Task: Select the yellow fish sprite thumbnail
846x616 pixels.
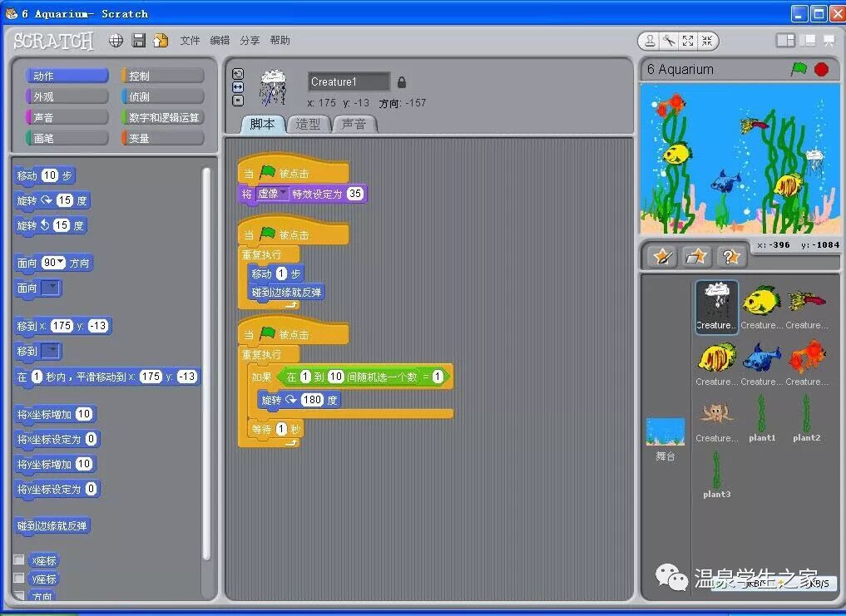Action: [761, 307]
